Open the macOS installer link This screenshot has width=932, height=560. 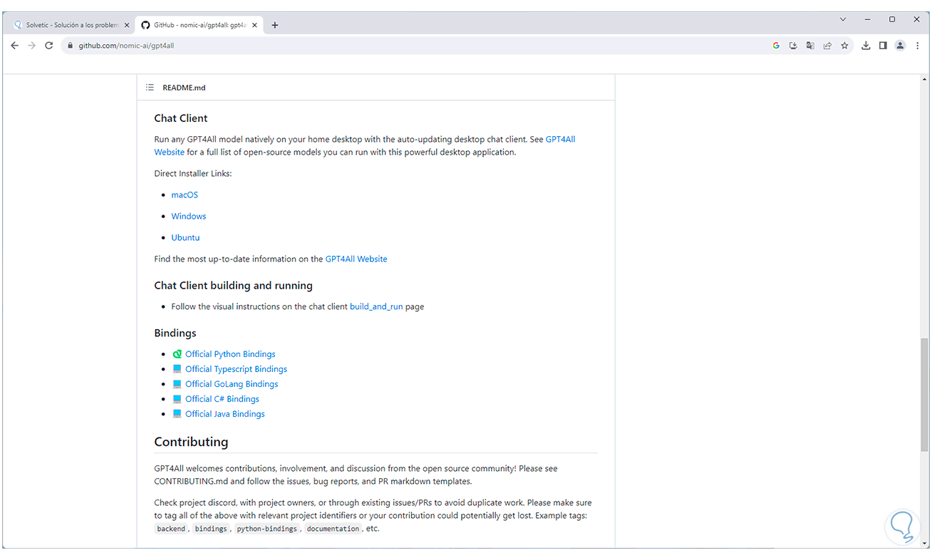click(185, 195)
